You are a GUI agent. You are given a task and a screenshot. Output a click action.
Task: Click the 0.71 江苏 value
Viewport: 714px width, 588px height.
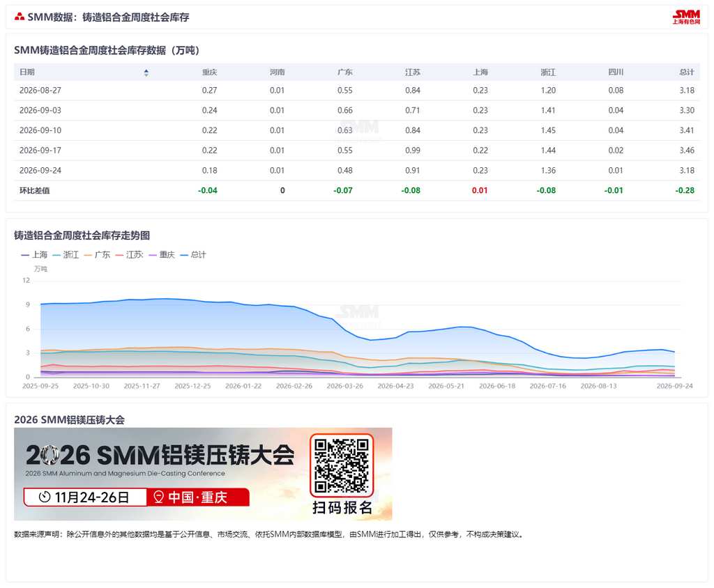click(413, 111)
